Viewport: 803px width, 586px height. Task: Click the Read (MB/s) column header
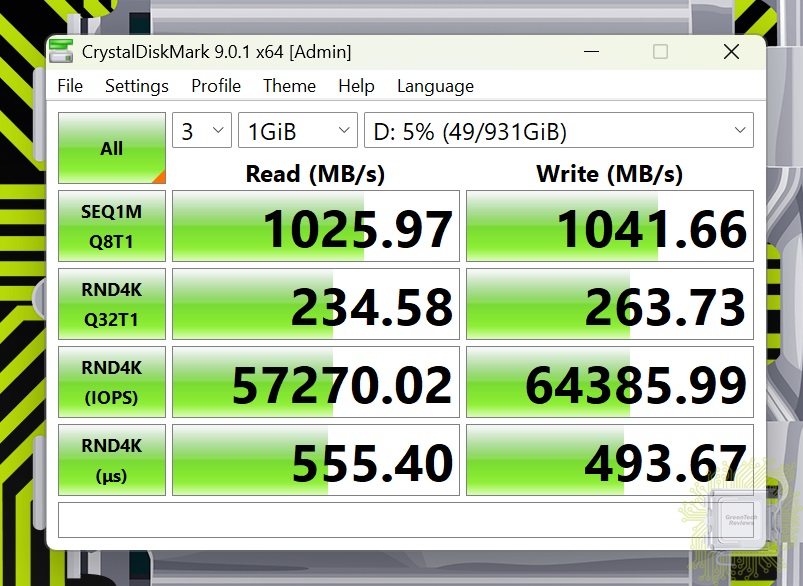(x=315, y=174)
